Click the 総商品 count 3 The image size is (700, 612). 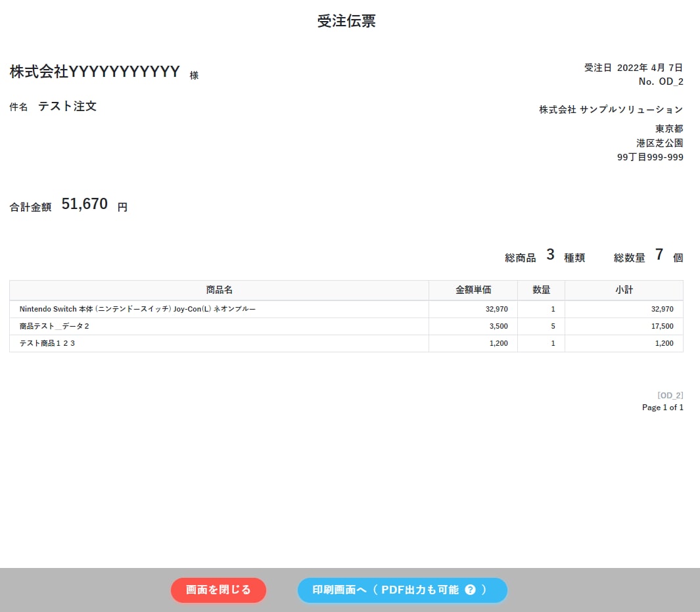click(550, 254)
